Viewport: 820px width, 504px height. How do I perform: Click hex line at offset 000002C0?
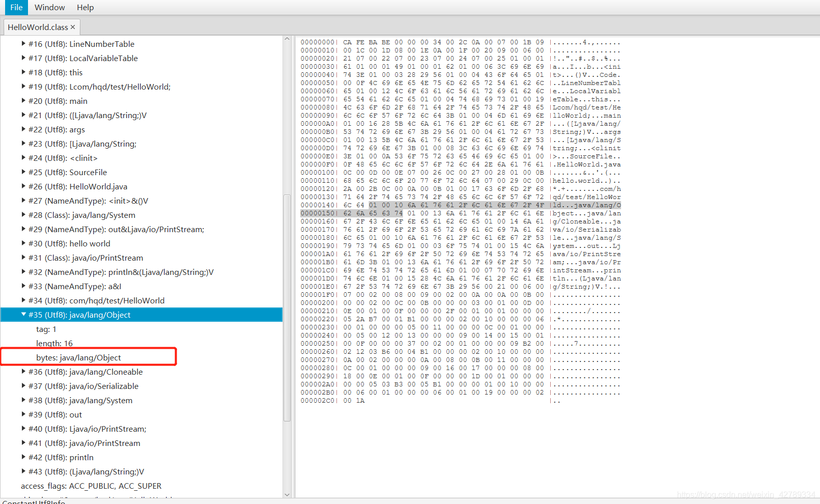(431, 401)
